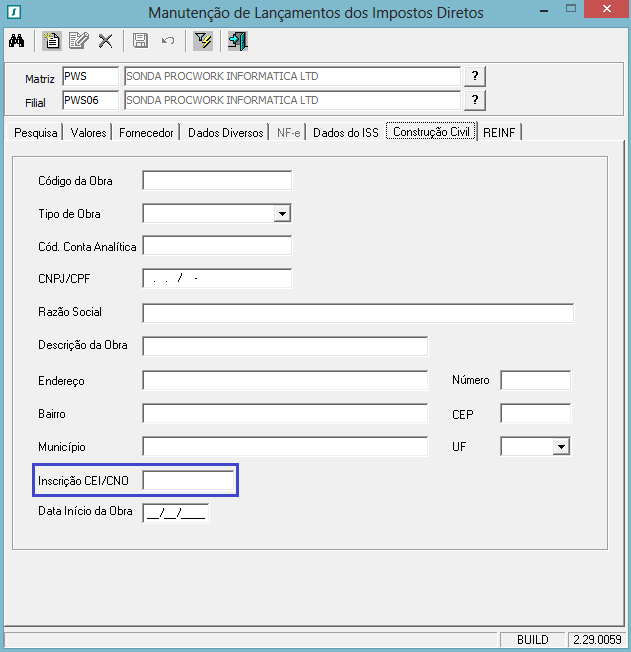The image size is (631, 652).
Task: Click the Matriz help question button
Action: (x=476, y=76)
